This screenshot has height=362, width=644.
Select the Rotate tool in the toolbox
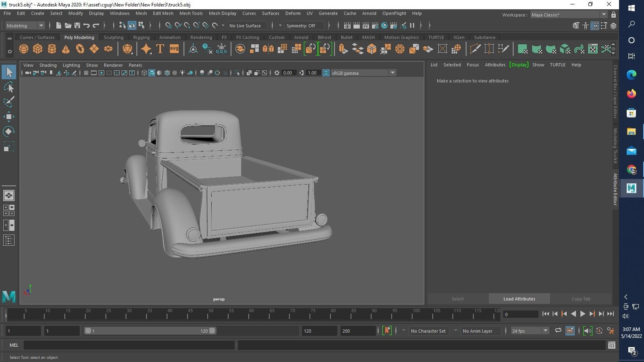tap(9, 132)
